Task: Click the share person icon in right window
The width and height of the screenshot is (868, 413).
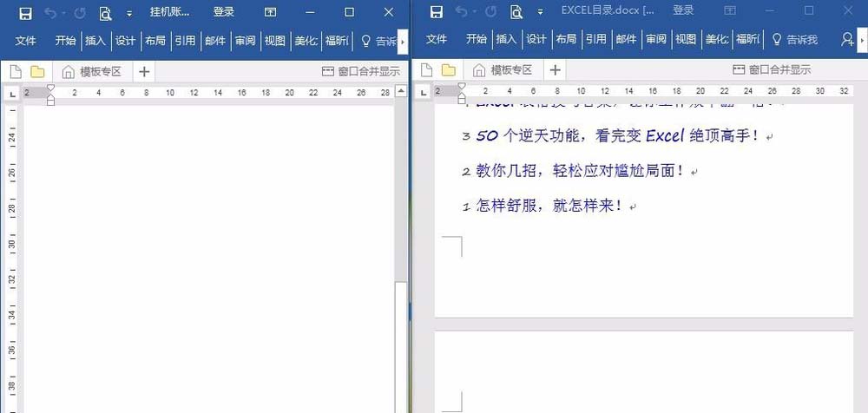Action: (x=846, y=39)
